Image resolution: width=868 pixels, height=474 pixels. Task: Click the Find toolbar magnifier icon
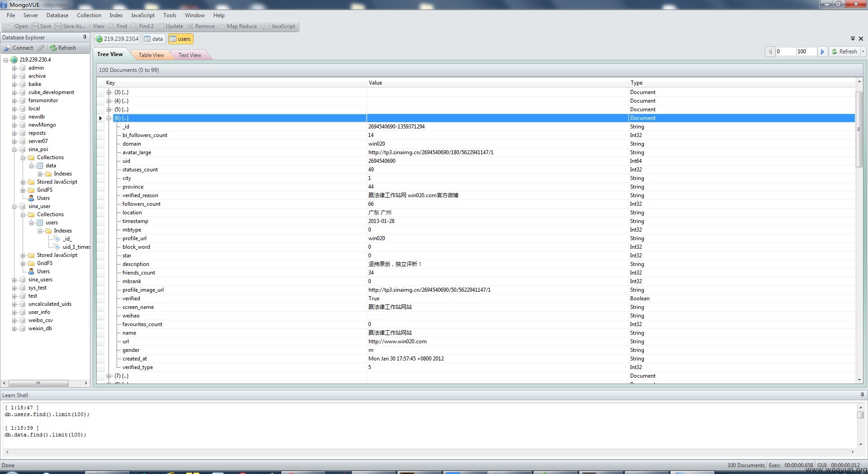[112, 26]
